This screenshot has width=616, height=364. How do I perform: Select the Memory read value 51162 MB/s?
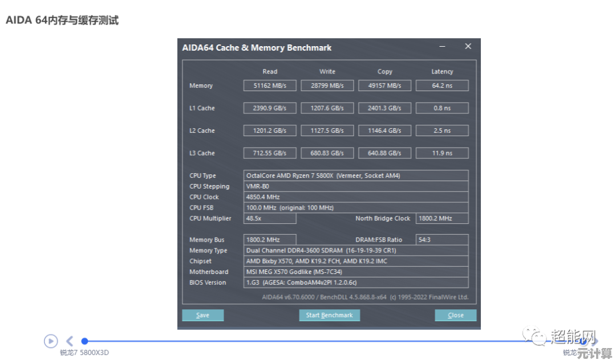pos(270,85)
